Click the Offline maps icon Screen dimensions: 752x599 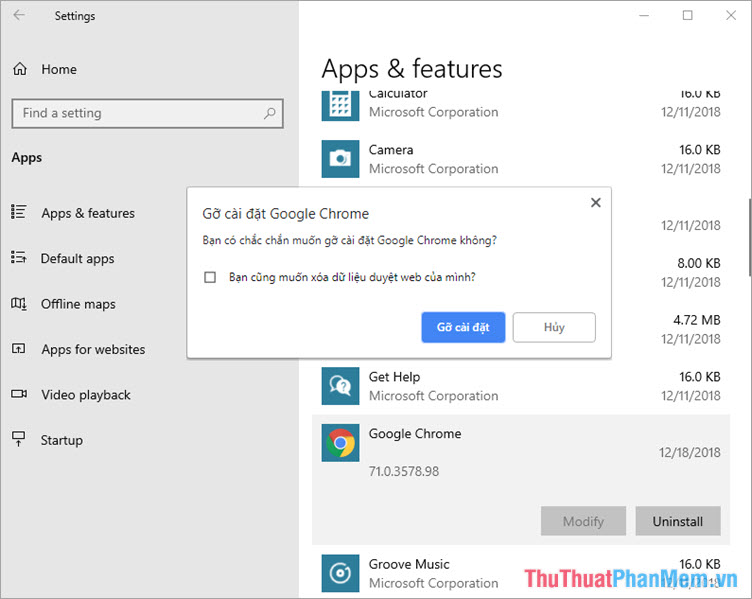(19, 303)
